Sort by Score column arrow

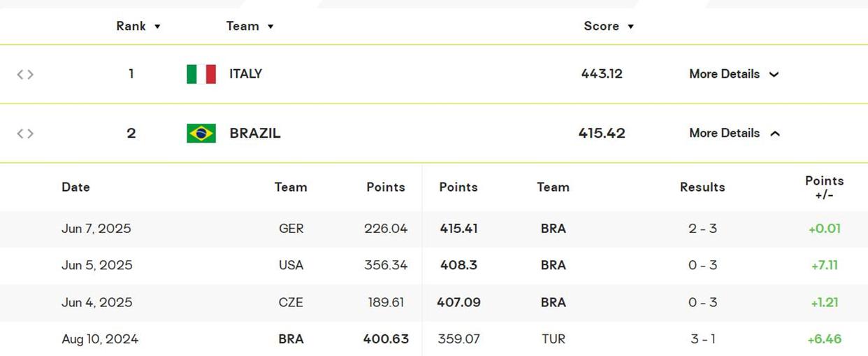[x=630, y=27]
